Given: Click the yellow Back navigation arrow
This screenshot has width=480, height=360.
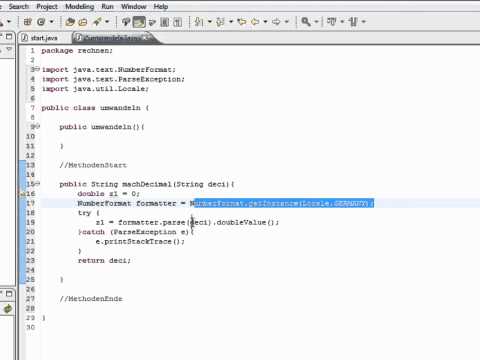Looking at the screenshot, I should click(x=256, y=22).
